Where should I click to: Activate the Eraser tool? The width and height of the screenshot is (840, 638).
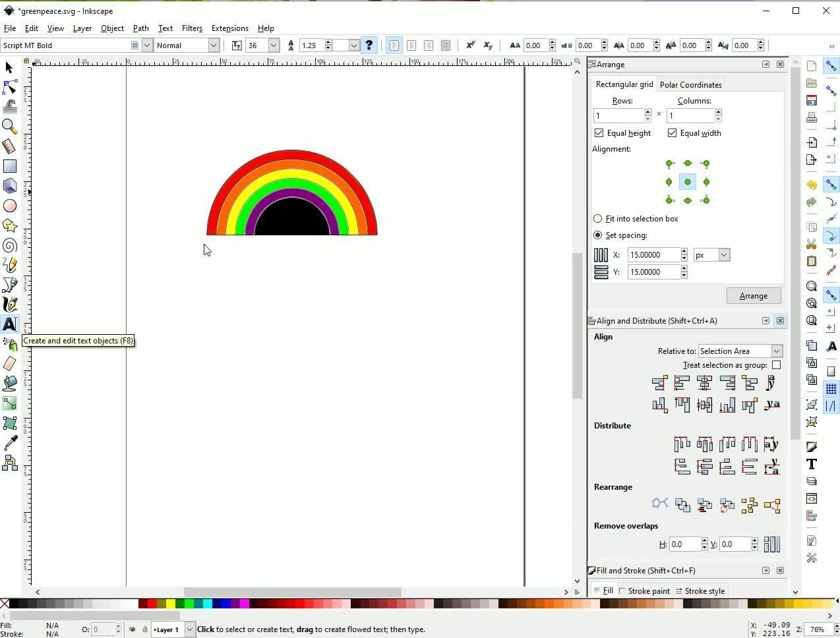tap(10, 364)
